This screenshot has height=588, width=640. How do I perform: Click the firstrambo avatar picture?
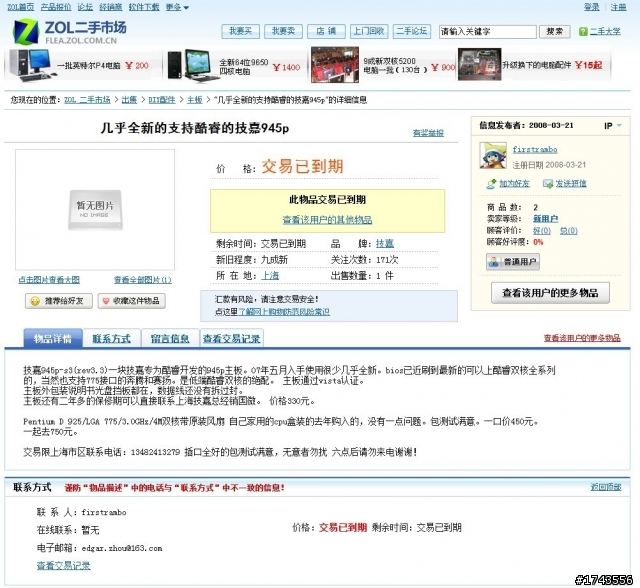click(493, 155)
